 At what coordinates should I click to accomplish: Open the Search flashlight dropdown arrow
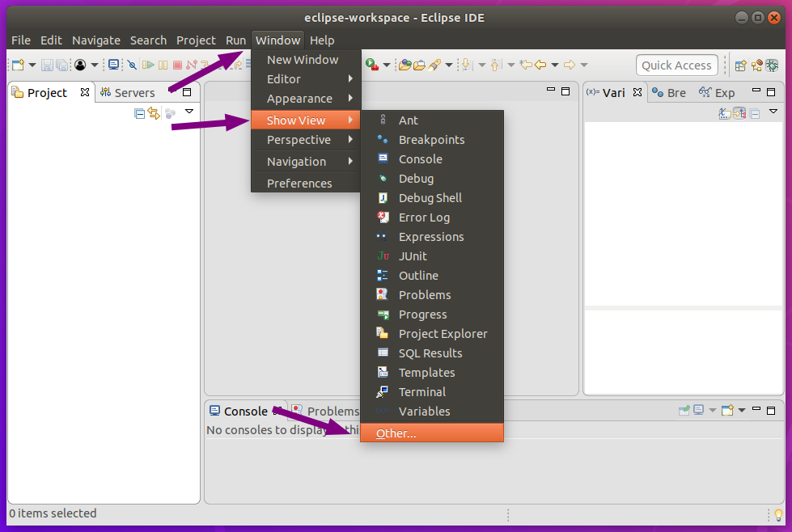[x=448, y=65]
